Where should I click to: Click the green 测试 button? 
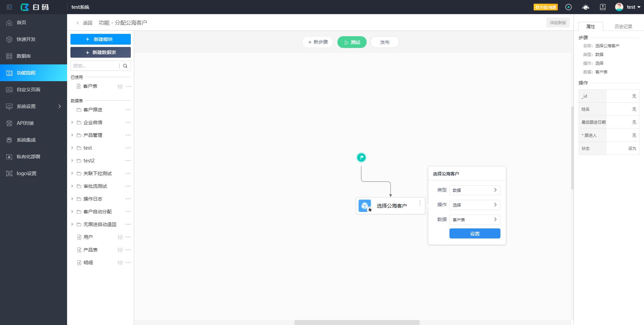click(352, 42)
